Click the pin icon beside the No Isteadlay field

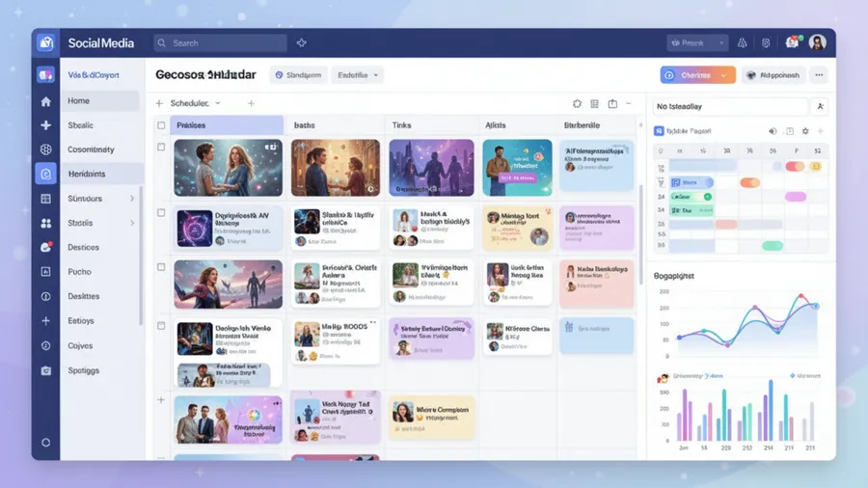pyautogui.click(x=820, y=106)
